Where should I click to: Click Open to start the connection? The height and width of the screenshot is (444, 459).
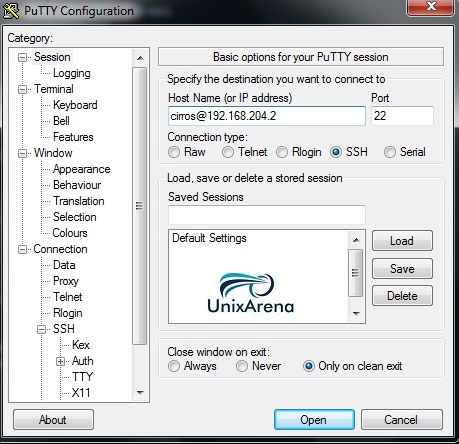click(314, 420)
